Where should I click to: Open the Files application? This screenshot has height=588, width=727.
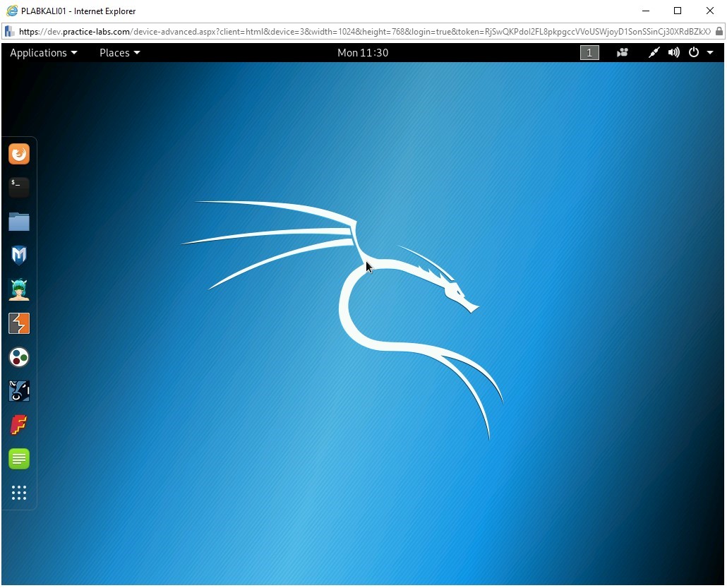(x=19, y=221)
